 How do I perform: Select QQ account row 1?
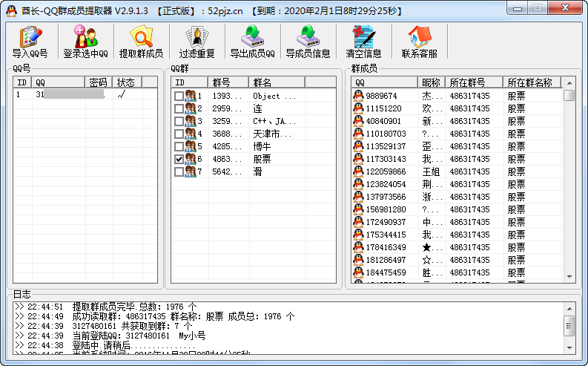tap(74, 95)
